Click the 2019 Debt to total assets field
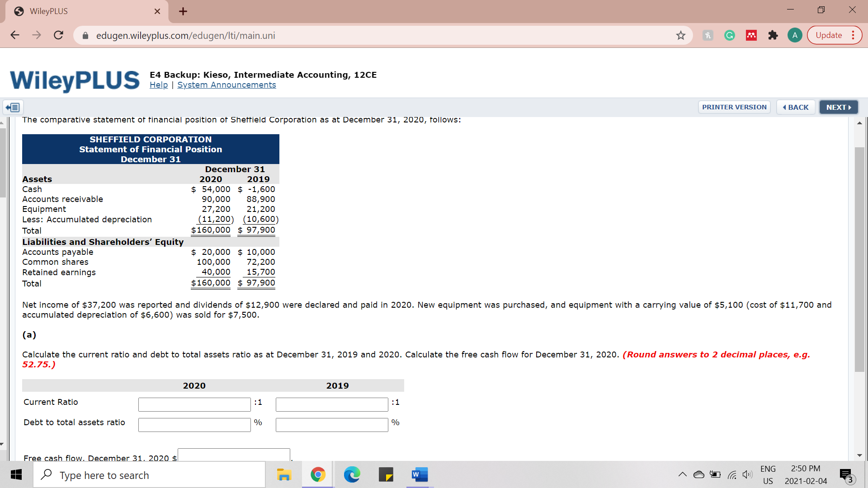Image resolution: width=868 pixels, height=488 pixels. coord(332,425)
